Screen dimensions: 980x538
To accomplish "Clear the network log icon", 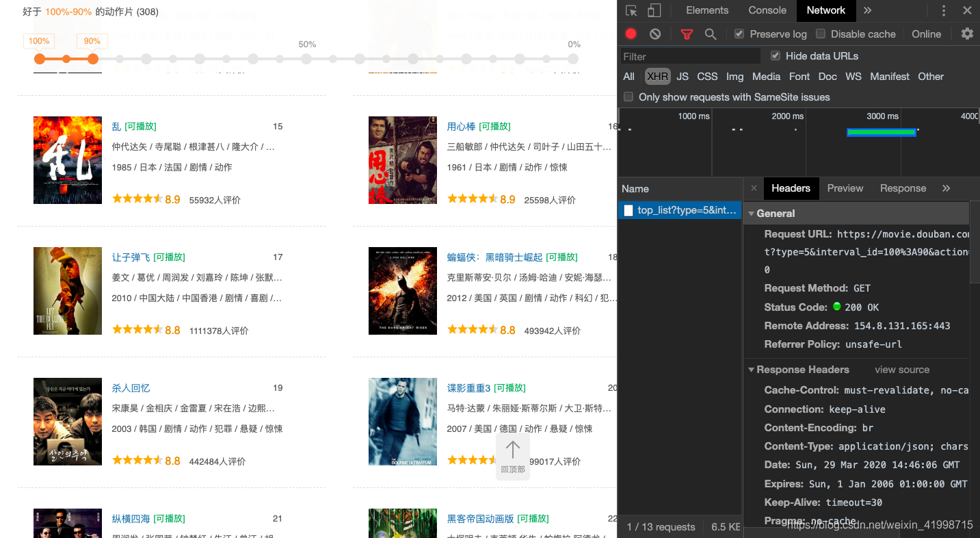I will (655, 34).
